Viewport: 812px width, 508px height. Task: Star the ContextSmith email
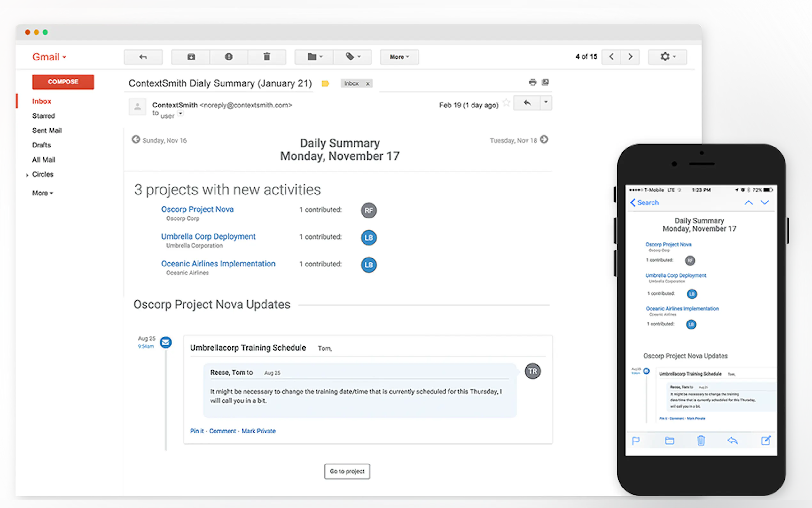(x=506, y=102)
